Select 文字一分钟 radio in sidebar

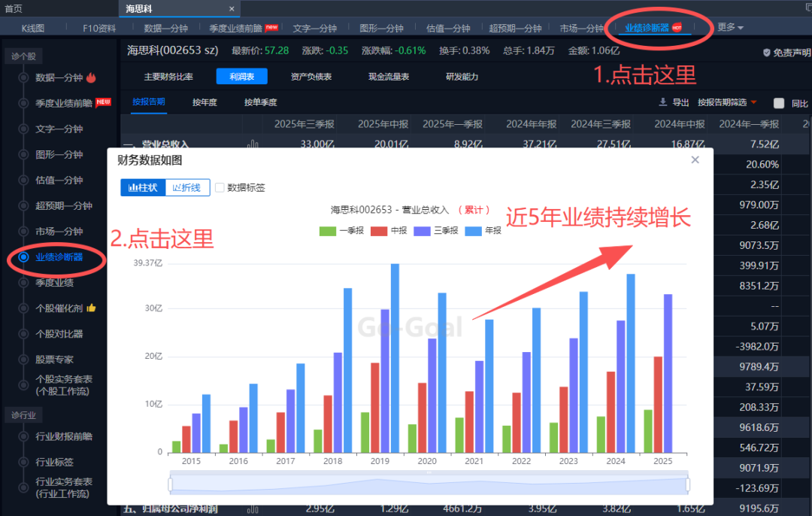point(23,129)
